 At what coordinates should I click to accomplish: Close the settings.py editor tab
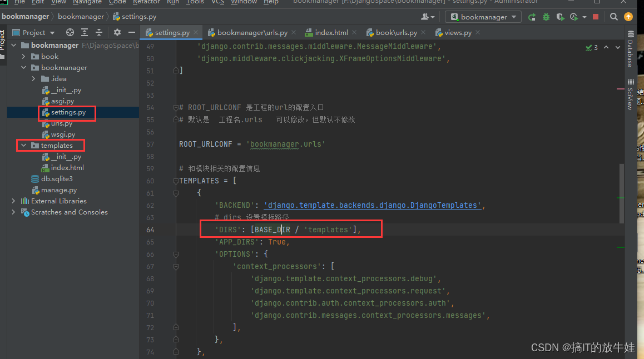(x=196, y=32)
